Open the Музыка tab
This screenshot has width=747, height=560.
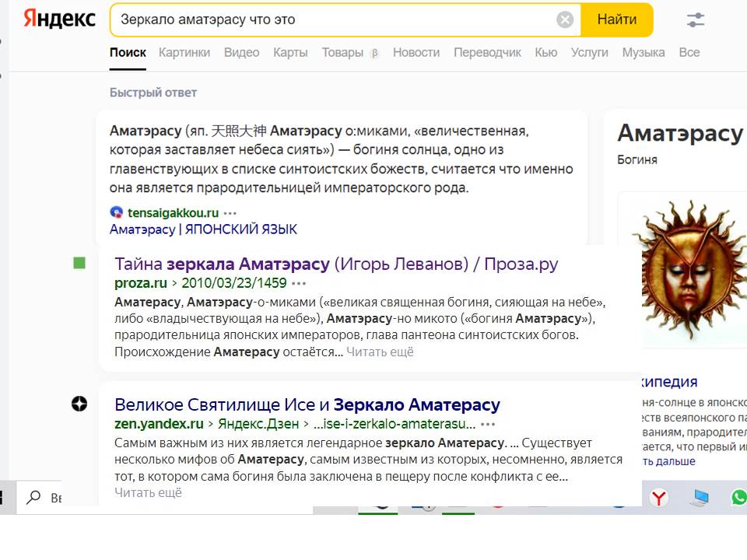pos(644,52)
